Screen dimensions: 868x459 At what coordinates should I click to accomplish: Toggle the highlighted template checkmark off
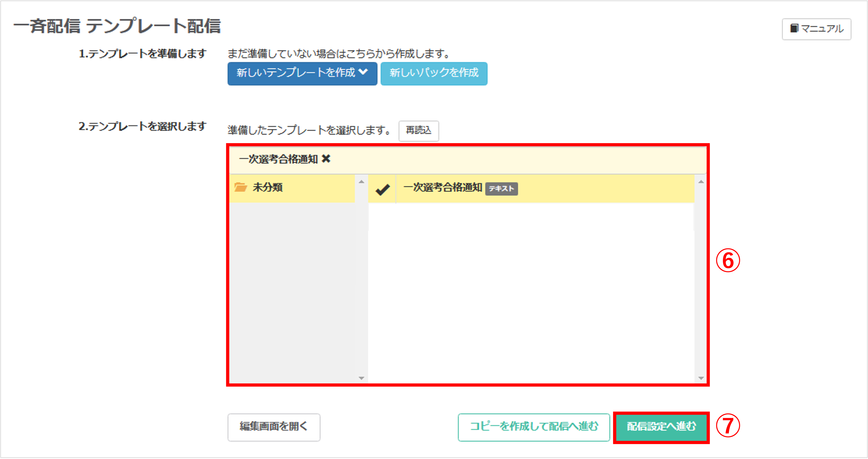coord(383,189)
